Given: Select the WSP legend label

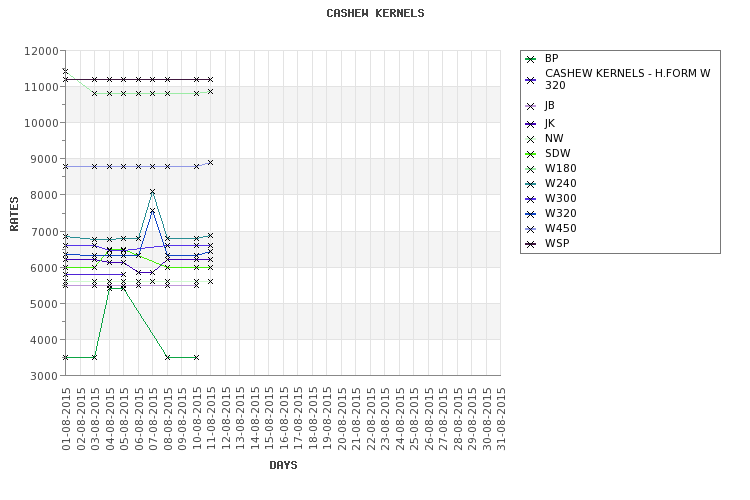Looking at the screenshot, I should pos(557,244).
